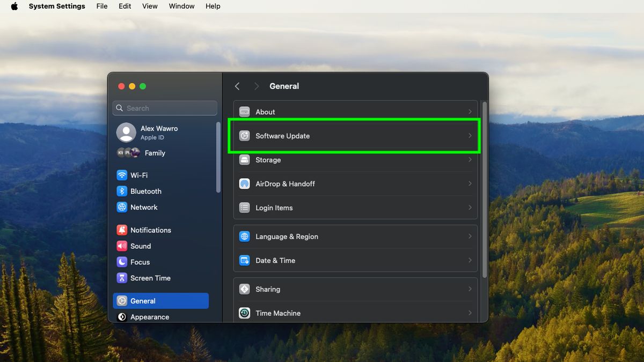Select the Sound settings icon

point(140,246)
